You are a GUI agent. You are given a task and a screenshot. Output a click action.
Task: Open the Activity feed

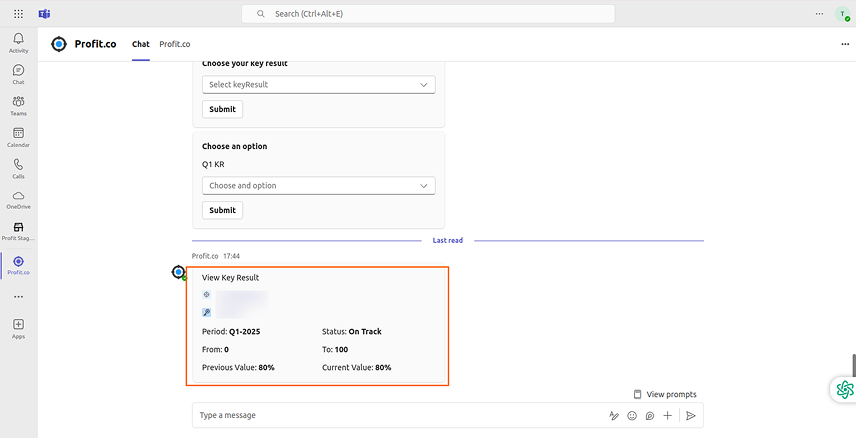click(x=19, y=43)
